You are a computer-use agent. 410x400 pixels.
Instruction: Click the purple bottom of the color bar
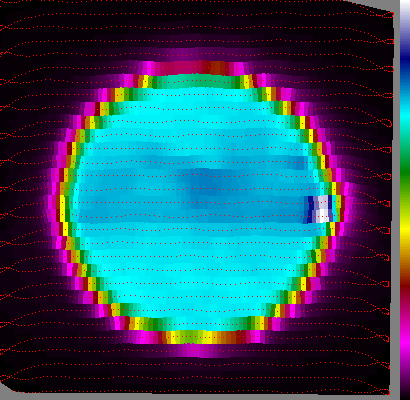[x=405, y=380]
